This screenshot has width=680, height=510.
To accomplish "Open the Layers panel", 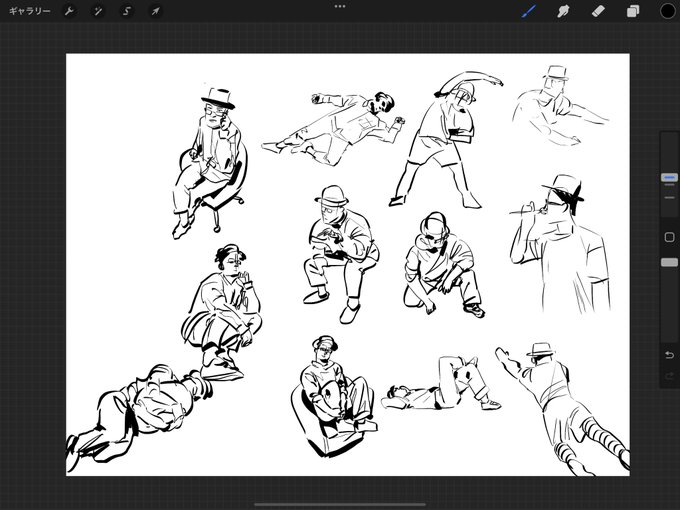I will click(633, 11).
